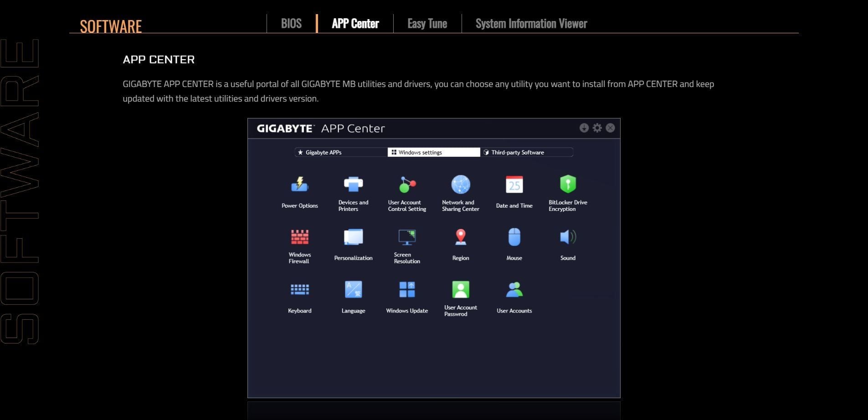Click the download arrow icon in title bar
This screenshot has height=420, width=868.
pyautogui.click(x=584, y=128)
